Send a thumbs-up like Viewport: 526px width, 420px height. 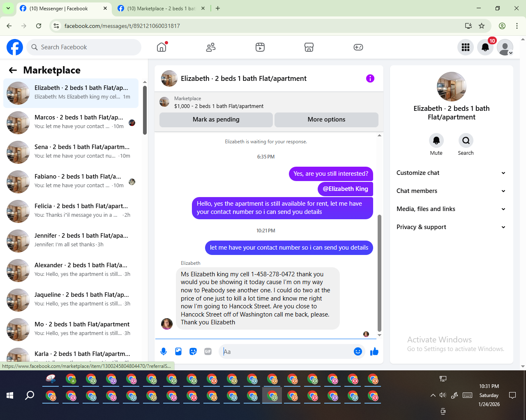pos(374,351)
